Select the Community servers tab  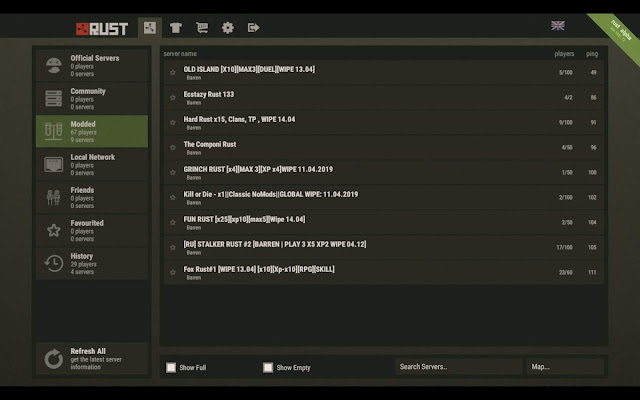(x=92, y=98)
